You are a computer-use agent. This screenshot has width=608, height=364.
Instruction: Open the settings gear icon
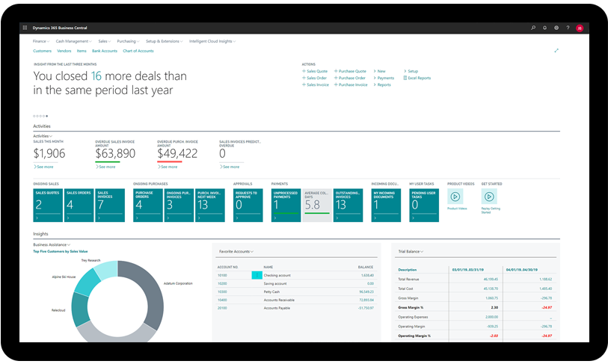pyautogui.click(x=556, y=28)
